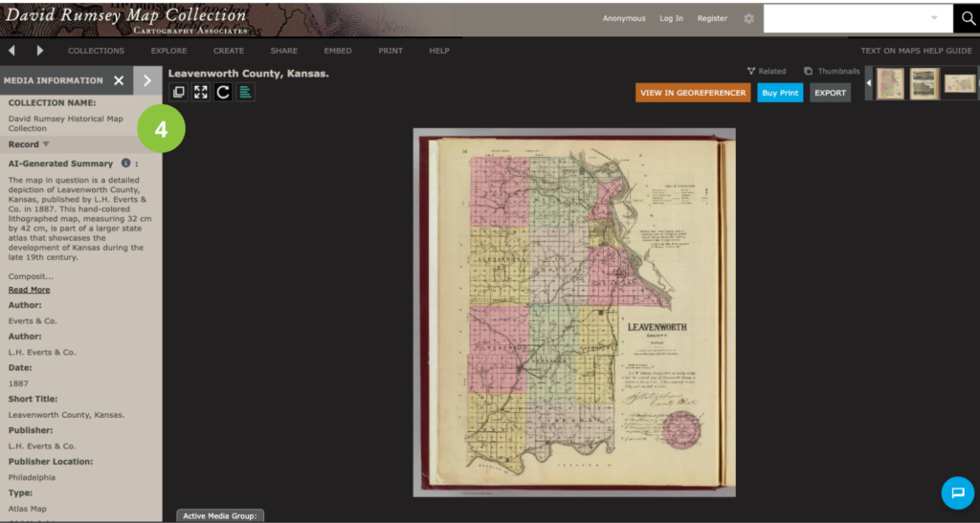This screenshot has width=980, height=523.
Task: Open the Create menu
Action: pos(229,51)
